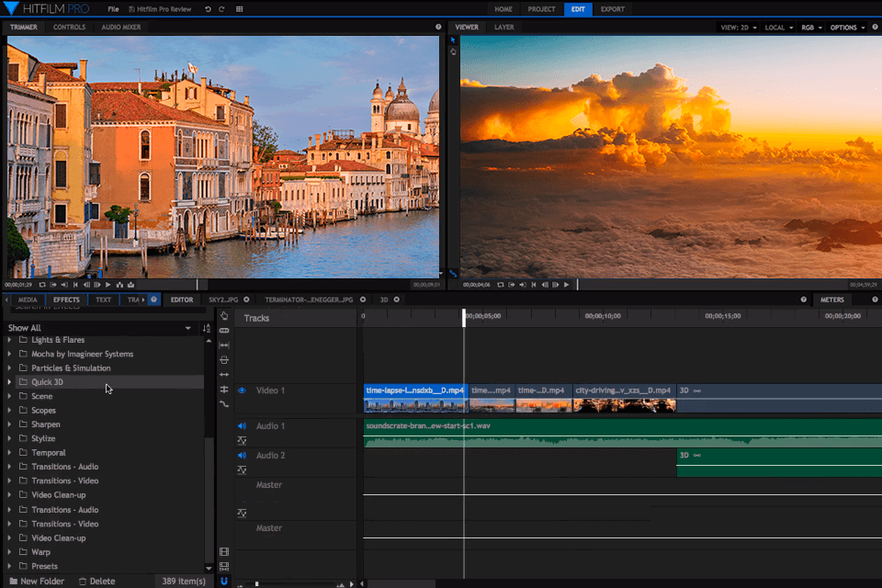Mute the Audio 1 track
Viewport: 882px width, 588px height.
point(243,426)
